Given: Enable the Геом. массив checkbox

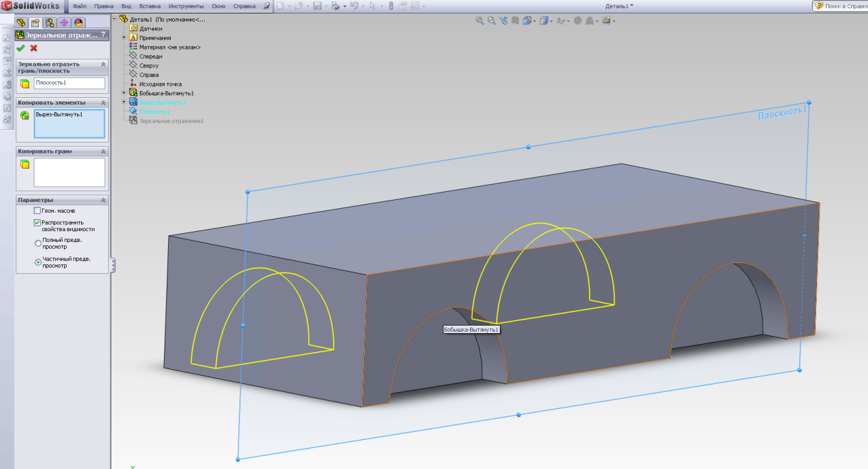Looking at the screenshot, I should click(37, 211).
